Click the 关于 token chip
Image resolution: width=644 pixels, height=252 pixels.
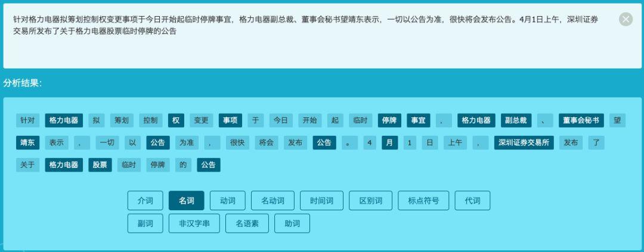(x=28, y=164)
